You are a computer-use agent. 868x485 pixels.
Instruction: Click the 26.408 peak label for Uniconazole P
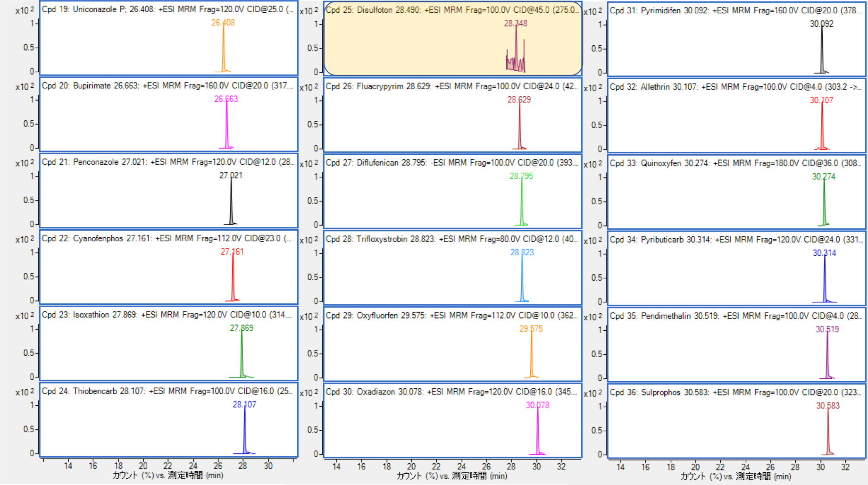pos(223,23)
